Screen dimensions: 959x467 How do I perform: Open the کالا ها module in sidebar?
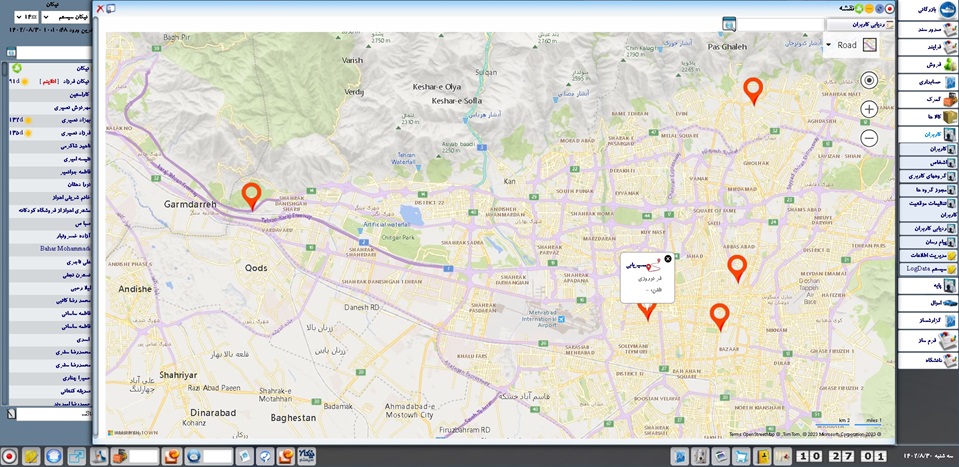click(928, 116)
